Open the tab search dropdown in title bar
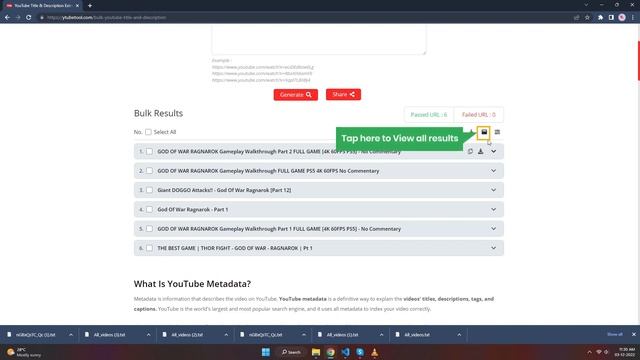The width and height of the screenshot is (640, 360). coord(586,5)
